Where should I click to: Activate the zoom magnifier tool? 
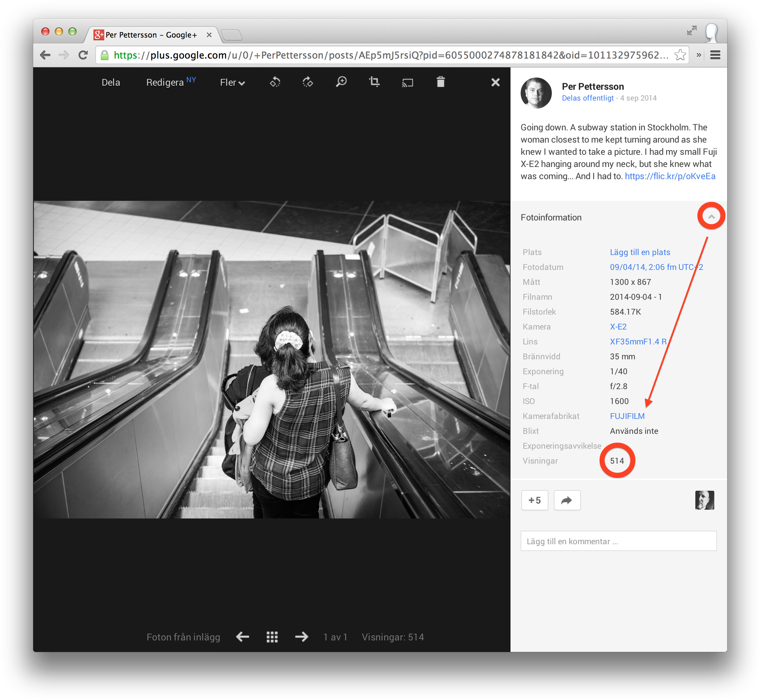341,82
